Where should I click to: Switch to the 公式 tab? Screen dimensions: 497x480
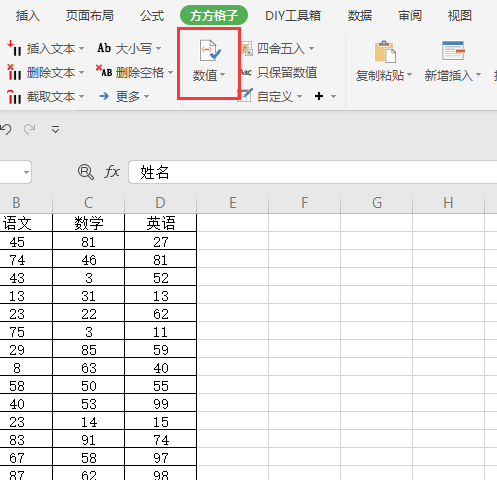[152, 16]
